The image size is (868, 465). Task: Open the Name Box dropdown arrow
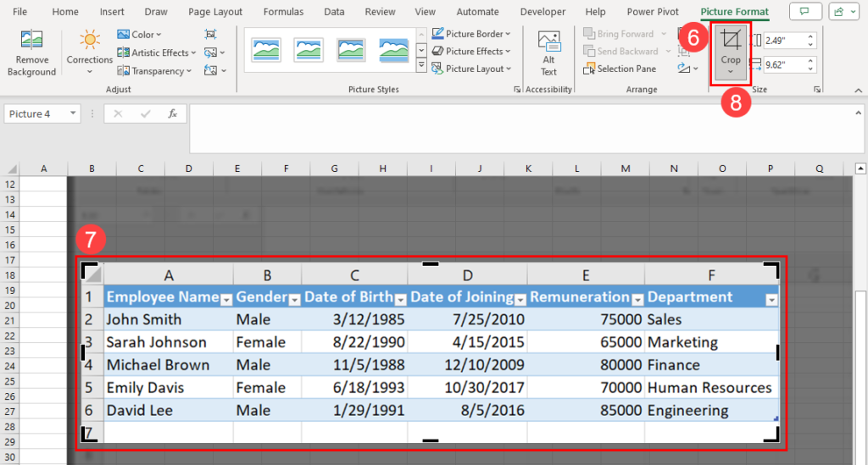[73, 113]
